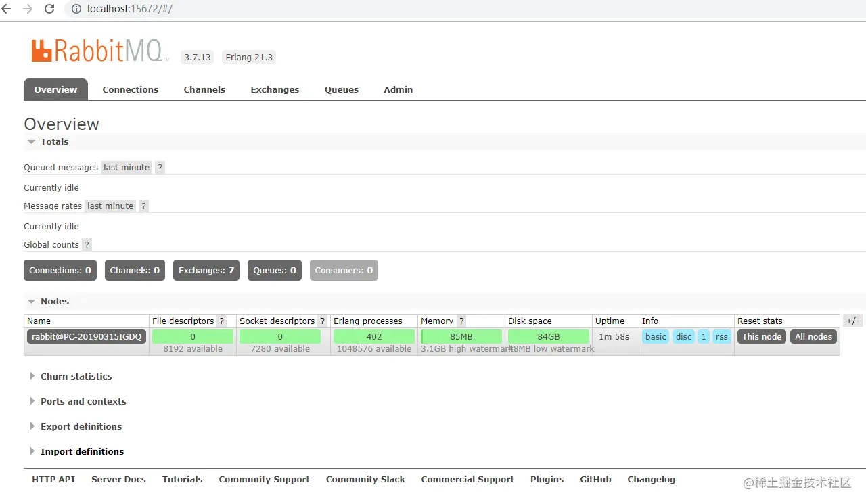The image size is (866, 504).
Task: Click the '7280 available' text
Action: click(280, 349)
